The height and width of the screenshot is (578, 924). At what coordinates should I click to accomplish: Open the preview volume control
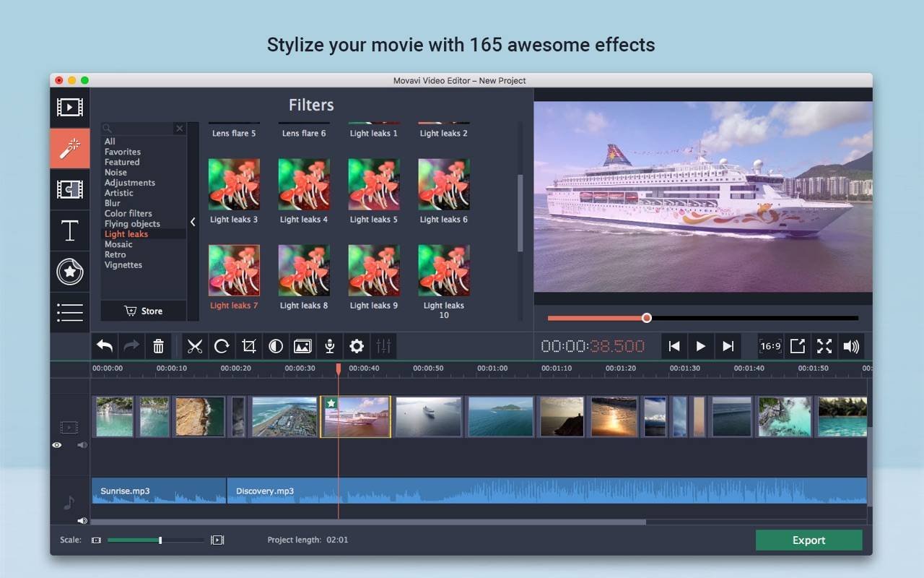click(x=851, y=346)
